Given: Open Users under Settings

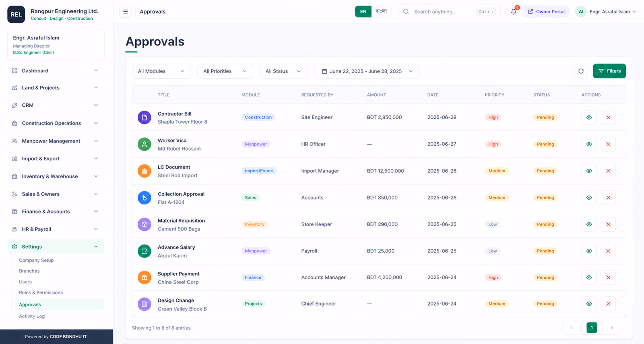Looking at the screenshot, I should 25,282.
